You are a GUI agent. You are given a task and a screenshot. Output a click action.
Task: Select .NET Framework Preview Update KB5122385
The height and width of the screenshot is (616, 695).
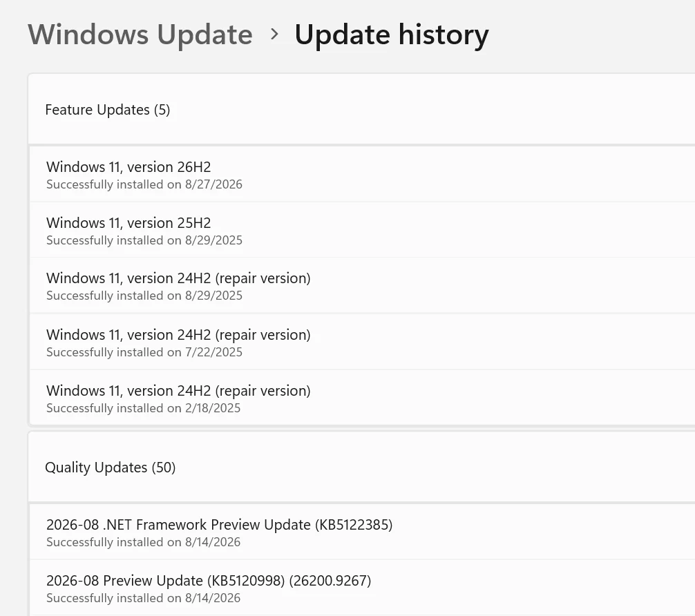click(362, 532)
